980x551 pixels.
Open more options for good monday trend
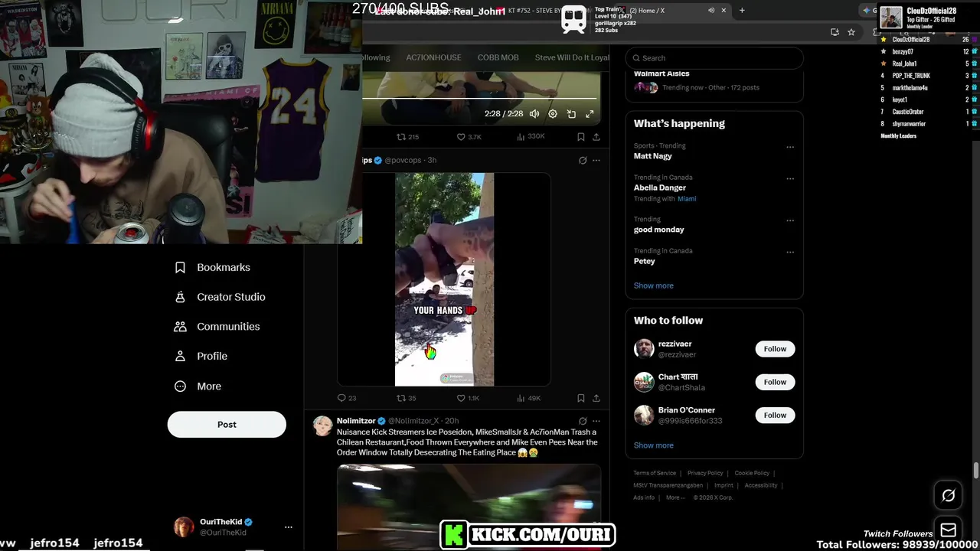[x=790, y=220]
